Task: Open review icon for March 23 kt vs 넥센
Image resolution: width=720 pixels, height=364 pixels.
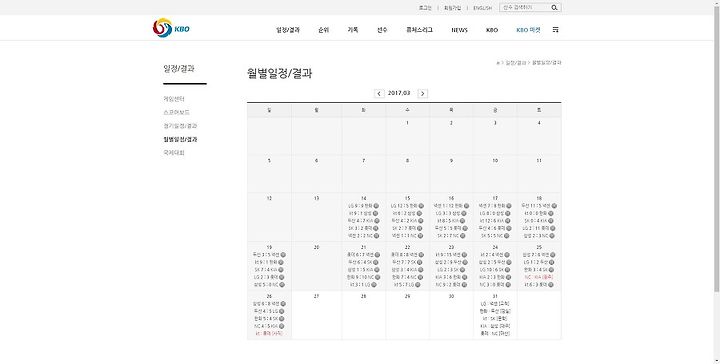Action: point(464,255)
